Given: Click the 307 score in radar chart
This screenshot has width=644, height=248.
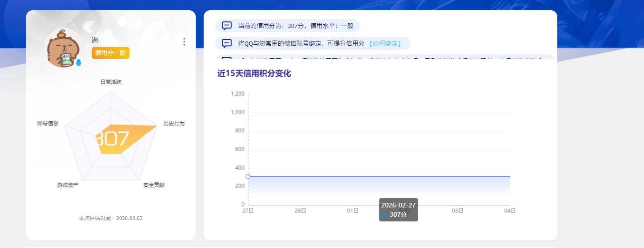Looking at the screenshot, I should point(111,139).
